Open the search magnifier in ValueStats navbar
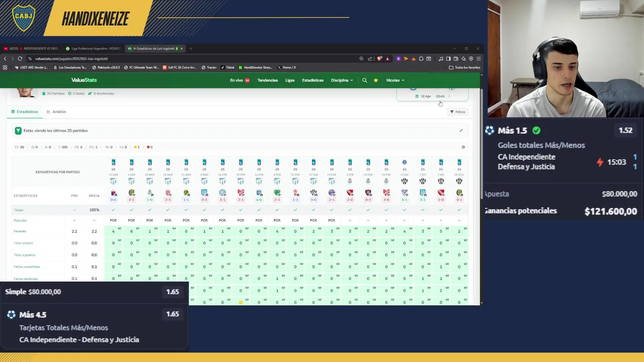 (x=365, y=80)
